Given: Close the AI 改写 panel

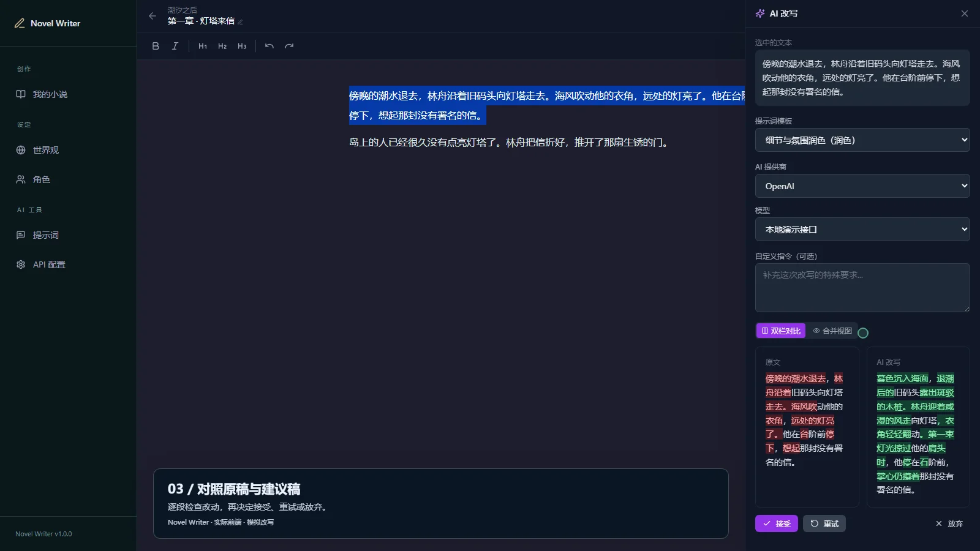Looking at the screenshot, I should 965,13.
